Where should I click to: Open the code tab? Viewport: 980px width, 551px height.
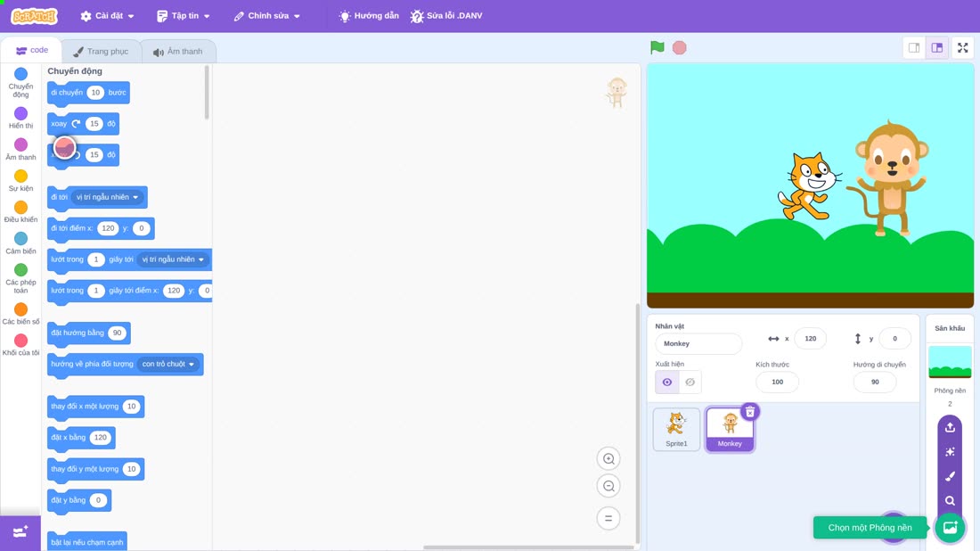[32, 50]
